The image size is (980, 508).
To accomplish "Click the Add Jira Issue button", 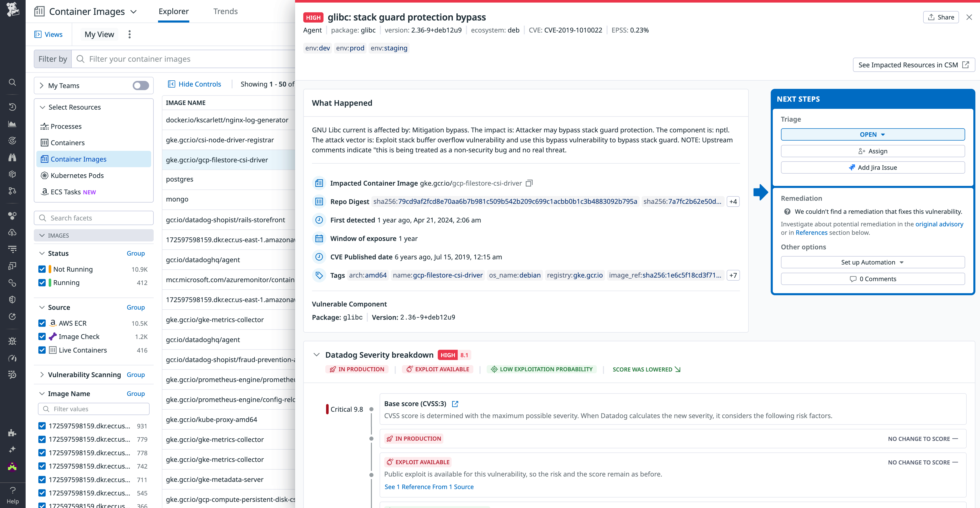I will pyautogui.click(x=872, y=167).
